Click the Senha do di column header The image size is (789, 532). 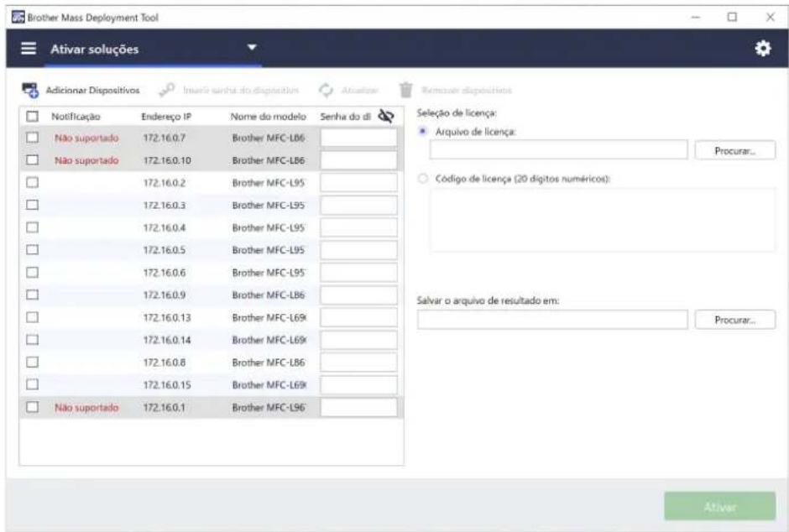pyautogui.click(x=345, y=117)
